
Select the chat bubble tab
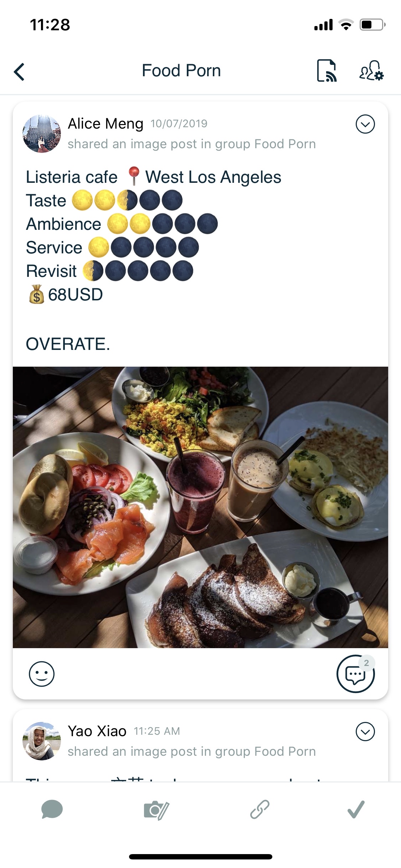[52, 809]
